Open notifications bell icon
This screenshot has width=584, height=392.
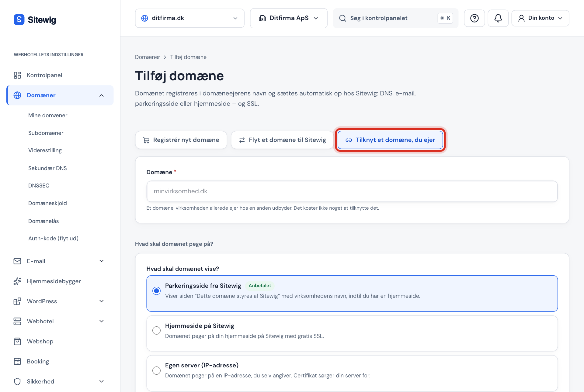click(x=498, y=18)
